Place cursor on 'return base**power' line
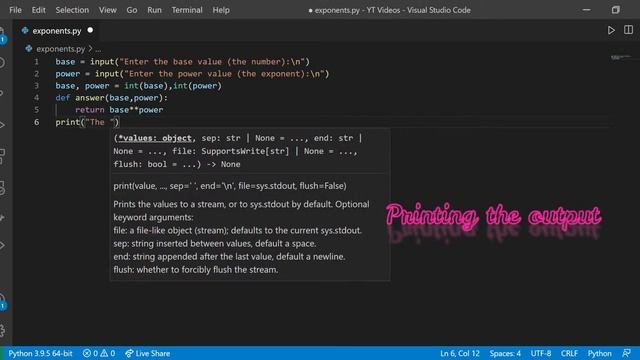This screenshot has height=360, width=640. click(119, 110)
